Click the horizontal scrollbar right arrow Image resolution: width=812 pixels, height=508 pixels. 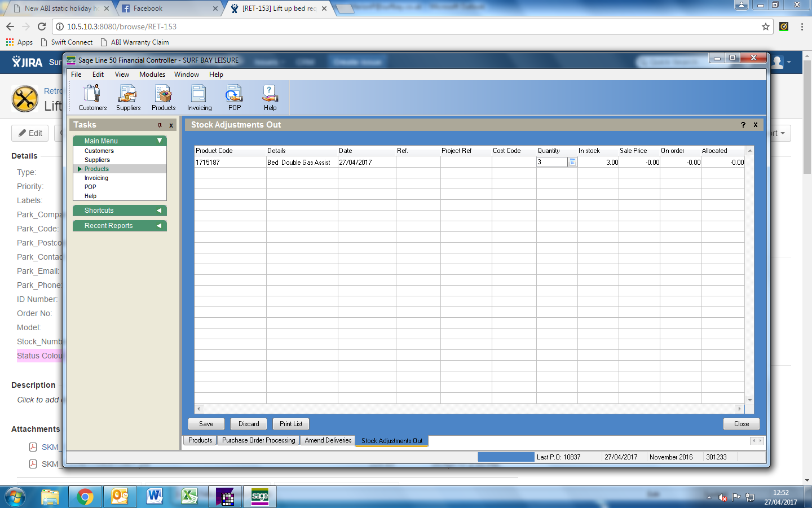pos(739,409)
